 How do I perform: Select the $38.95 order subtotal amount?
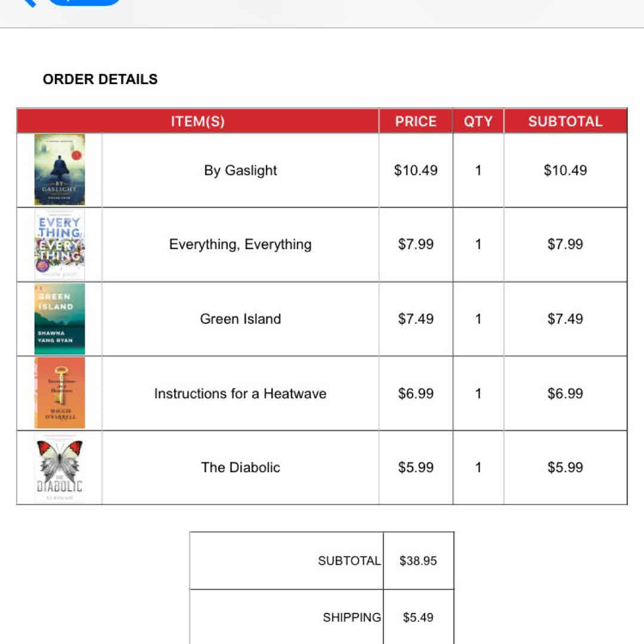click(x=418, y=561)
